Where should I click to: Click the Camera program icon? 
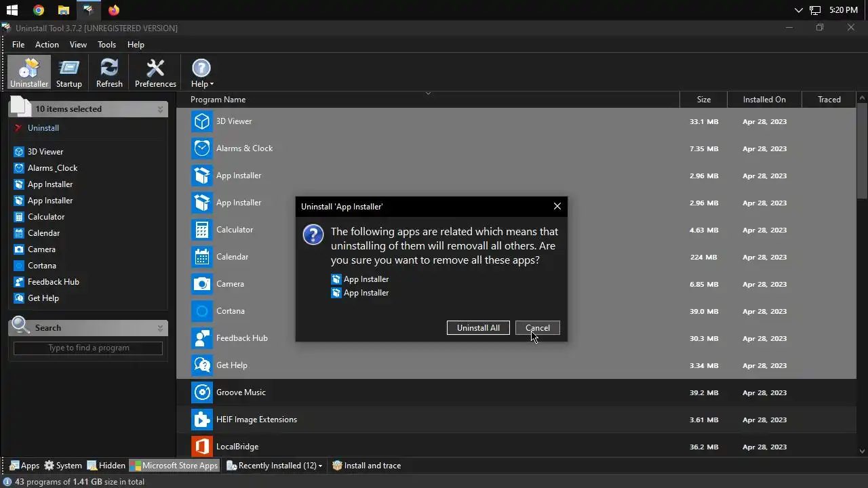201,284
